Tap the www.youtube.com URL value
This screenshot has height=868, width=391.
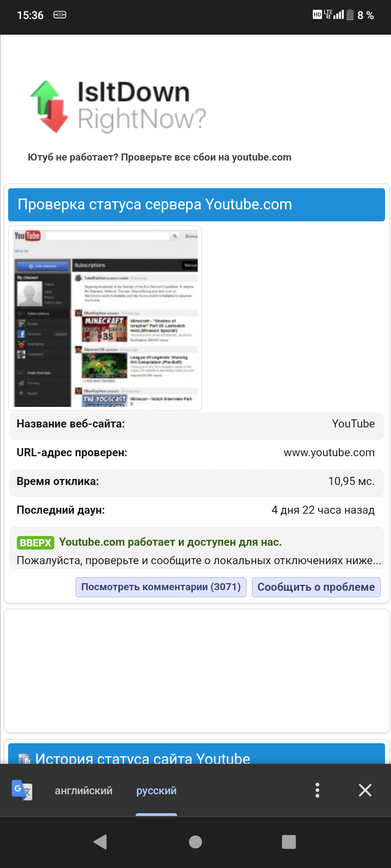pyautogui.click(x=329, y=452)
